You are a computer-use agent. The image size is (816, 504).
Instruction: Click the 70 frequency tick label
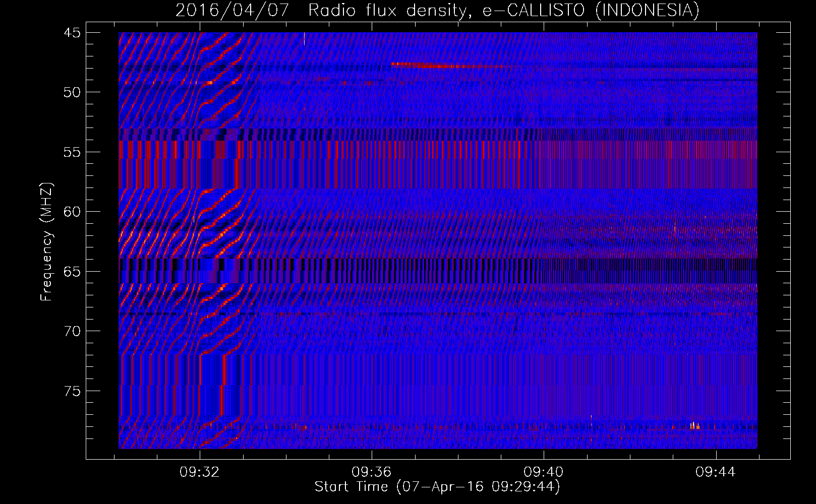tap(72, 331)
